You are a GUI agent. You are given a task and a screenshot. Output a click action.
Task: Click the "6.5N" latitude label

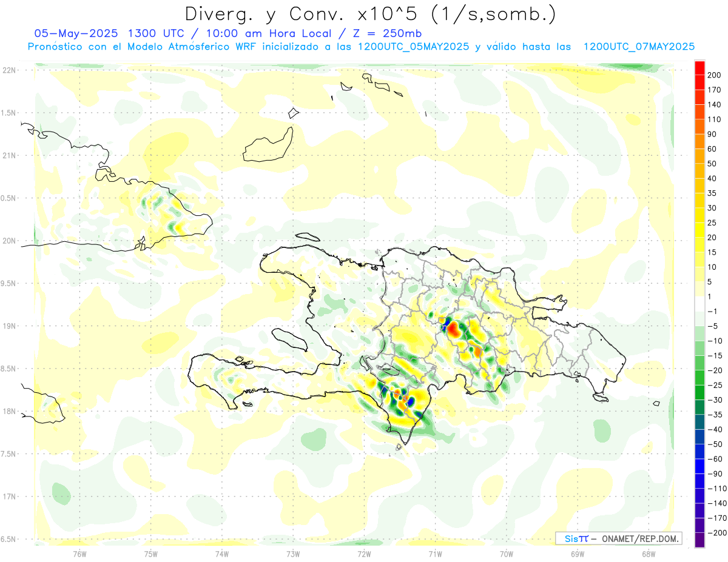point(8,539)
